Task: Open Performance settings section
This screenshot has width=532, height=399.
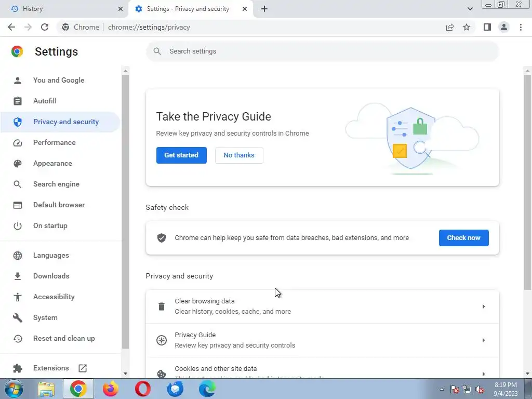Action: (60, 142)
